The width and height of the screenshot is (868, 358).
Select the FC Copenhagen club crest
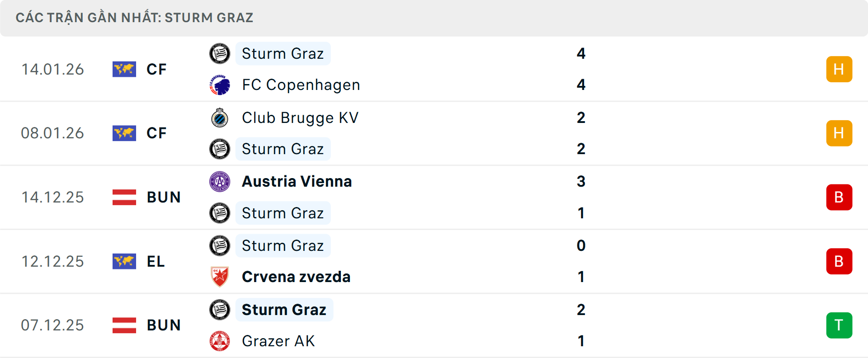220,85
